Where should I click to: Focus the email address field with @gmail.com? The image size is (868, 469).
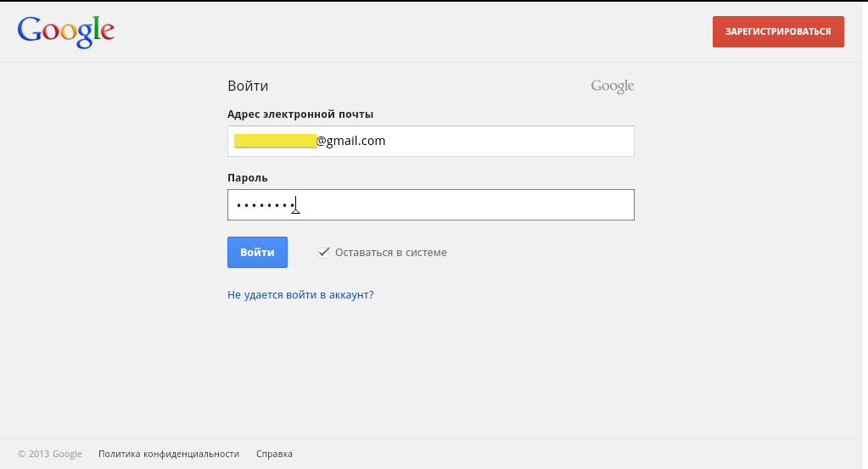431,141
